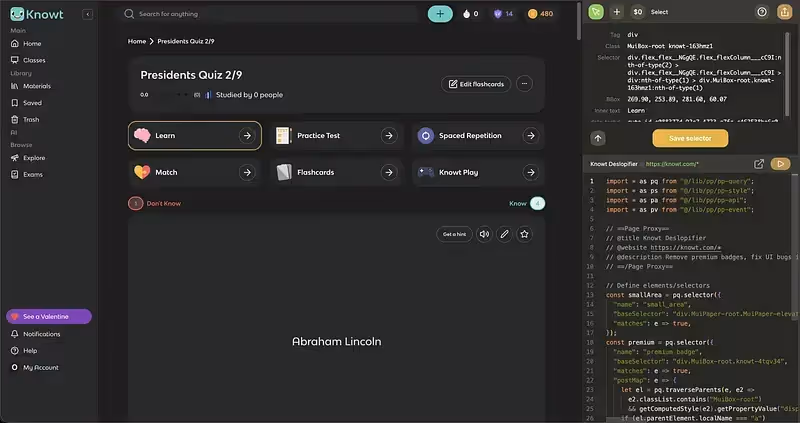Click Get a hint button
The image size is (800, 423).
coord(454,234)
